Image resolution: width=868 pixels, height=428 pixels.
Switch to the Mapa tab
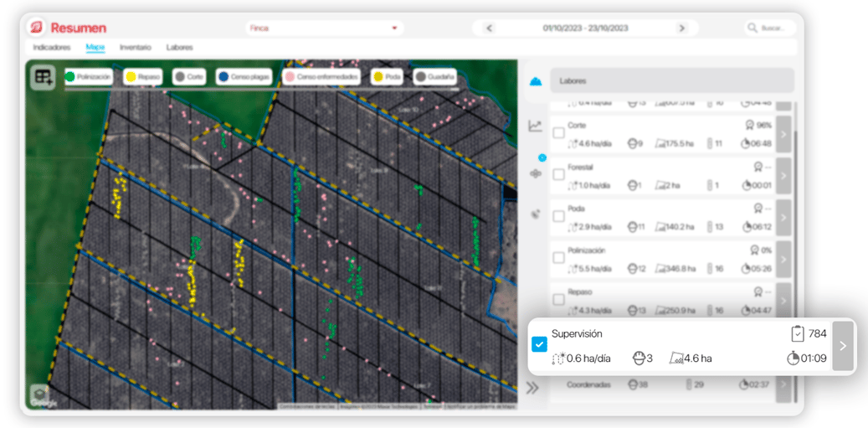tap(95, 48)
